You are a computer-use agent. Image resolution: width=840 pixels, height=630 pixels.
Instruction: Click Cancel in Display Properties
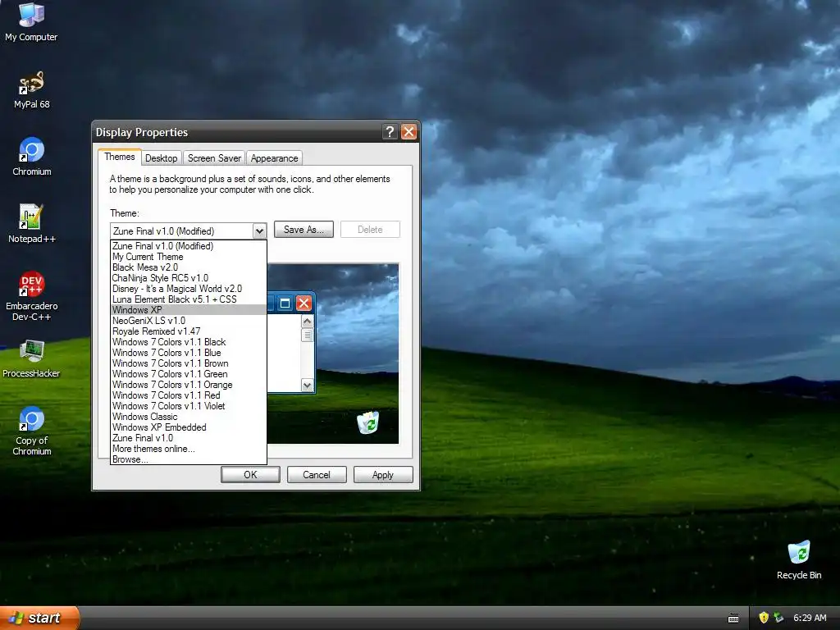[317, 475]
